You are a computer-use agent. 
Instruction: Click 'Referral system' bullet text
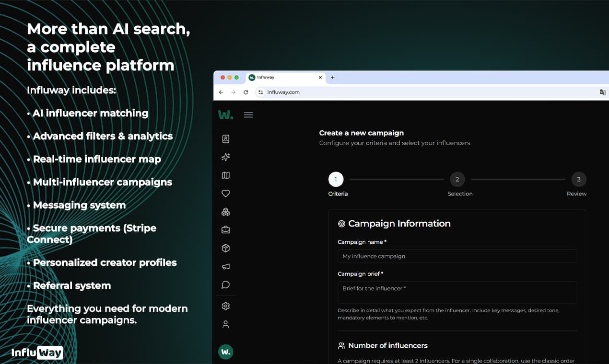click(x=72, y=286)
